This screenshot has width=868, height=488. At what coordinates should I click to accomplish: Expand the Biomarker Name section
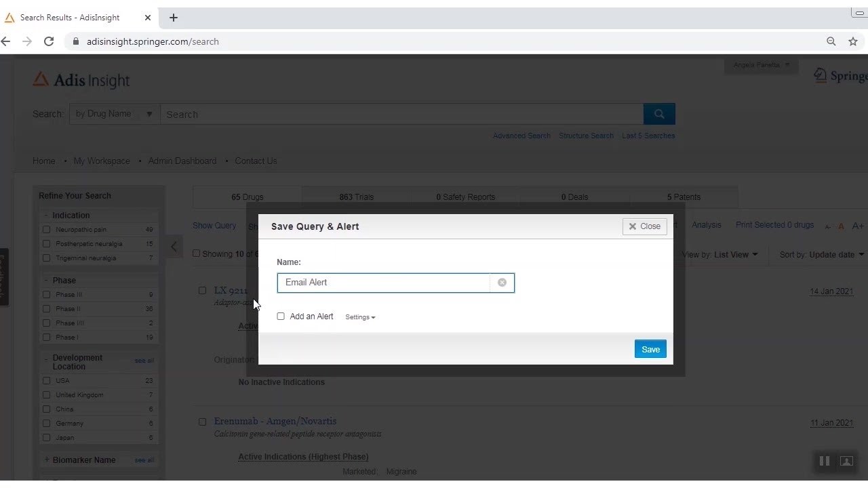(x=46, y=460)
